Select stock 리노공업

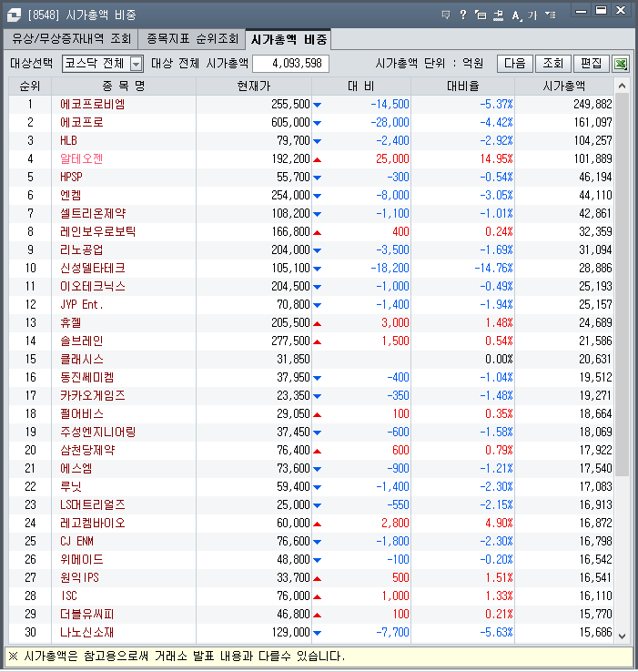click(81, 249)
